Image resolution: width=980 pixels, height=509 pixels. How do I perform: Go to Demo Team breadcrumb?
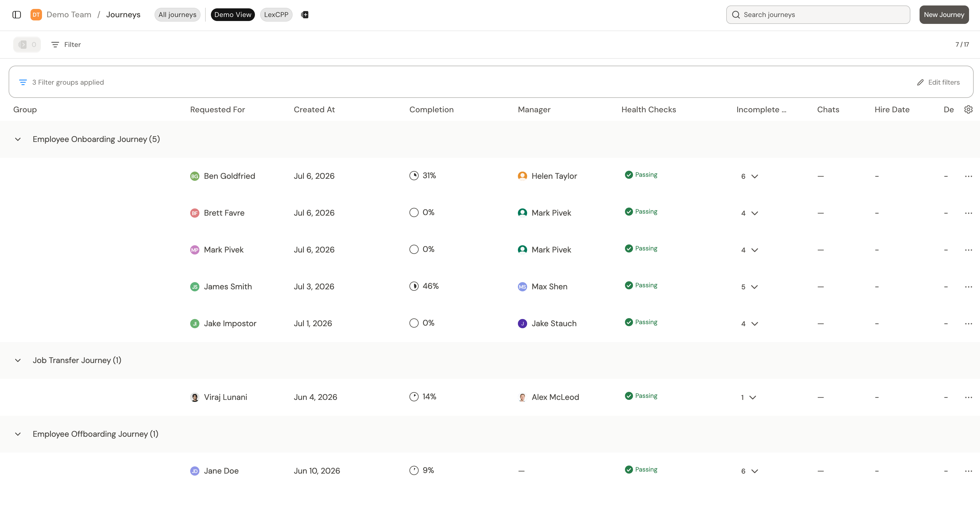point(69,14)
